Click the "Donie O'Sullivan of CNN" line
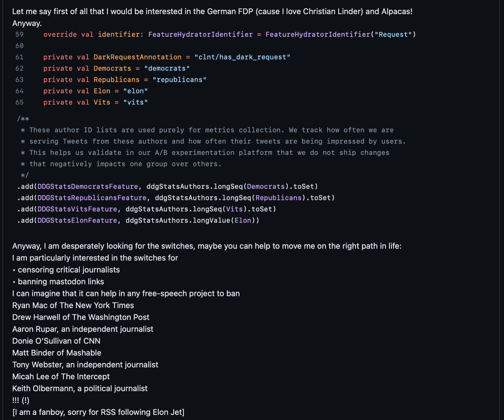This screenshot has height=420, width=504. [x=56, y=341]
